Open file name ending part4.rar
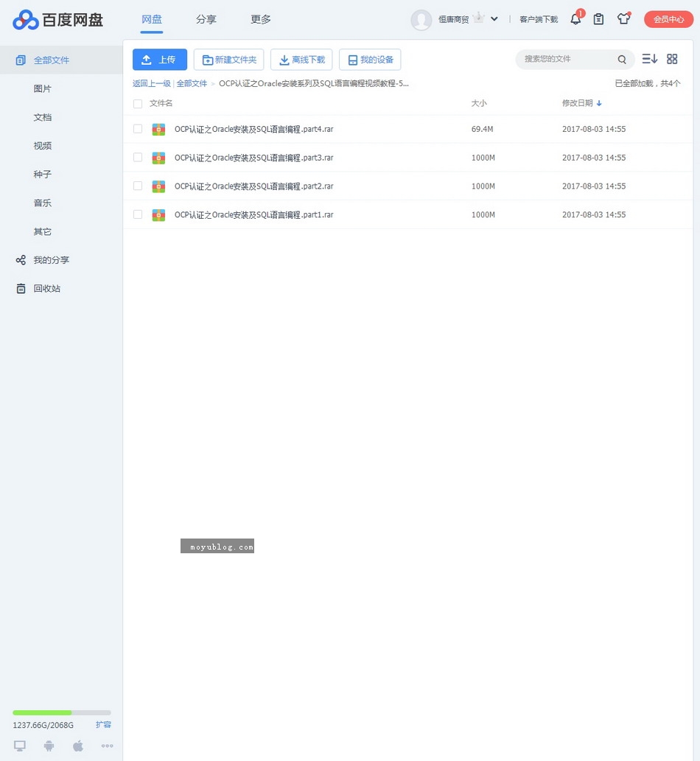This screenshot has width=700, height=761. (254, 129)
